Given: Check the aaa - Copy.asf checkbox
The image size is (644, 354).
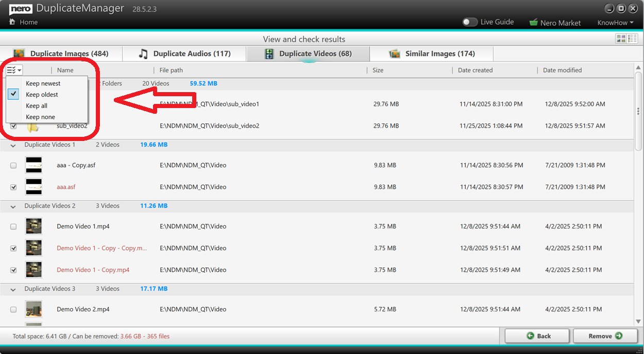Looking at the screenshot, I should coord(13,166).
